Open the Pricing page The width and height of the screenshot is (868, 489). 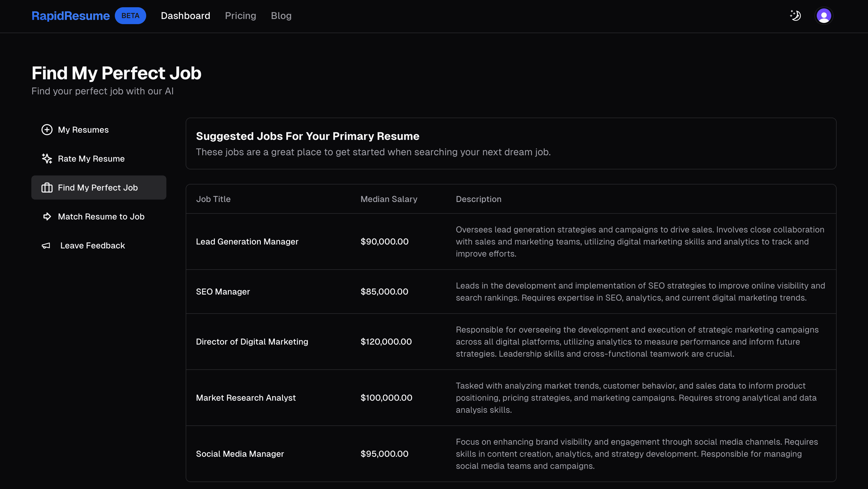pos(240,15)
